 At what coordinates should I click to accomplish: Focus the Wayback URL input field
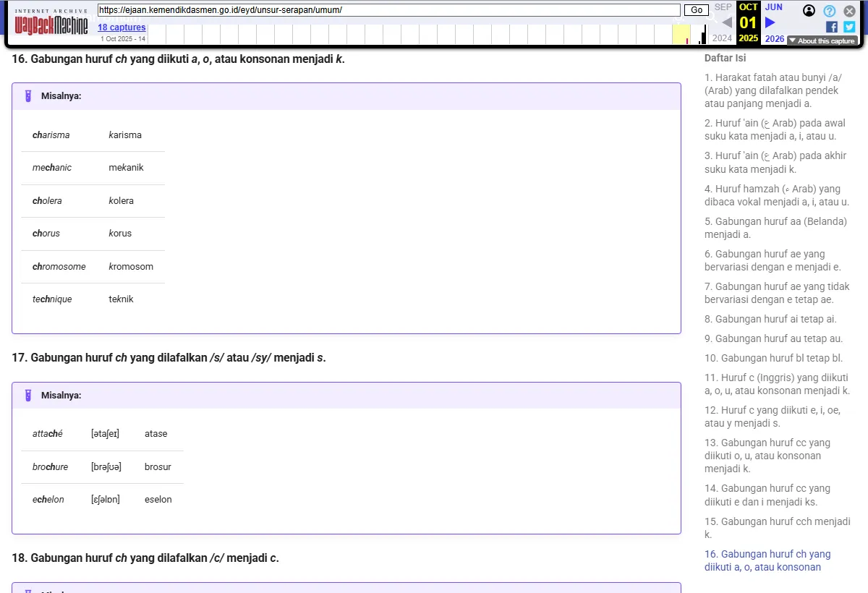tap(389, 10)
